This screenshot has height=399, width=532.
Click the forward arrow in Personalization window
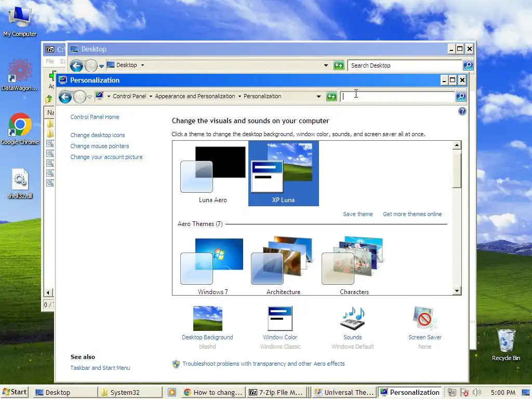pos(79,97)
